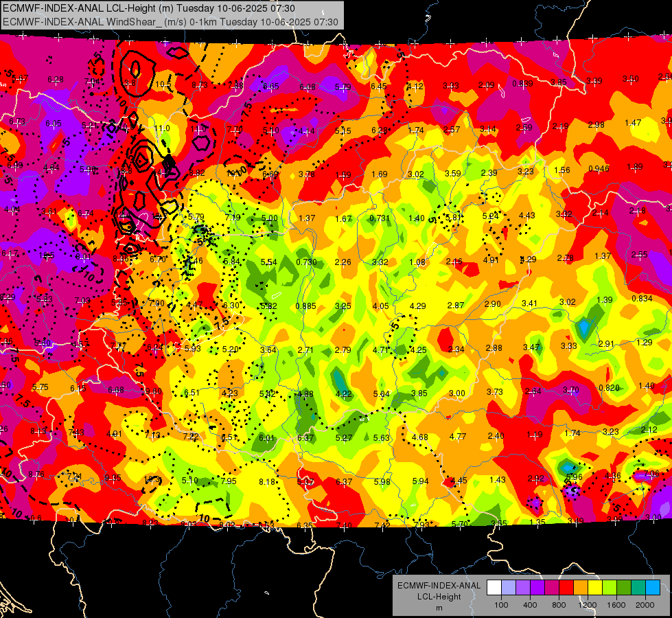672x618 pixels.
Task: Click the wind shear value 3.64
Action: click(x=268, y=350)
